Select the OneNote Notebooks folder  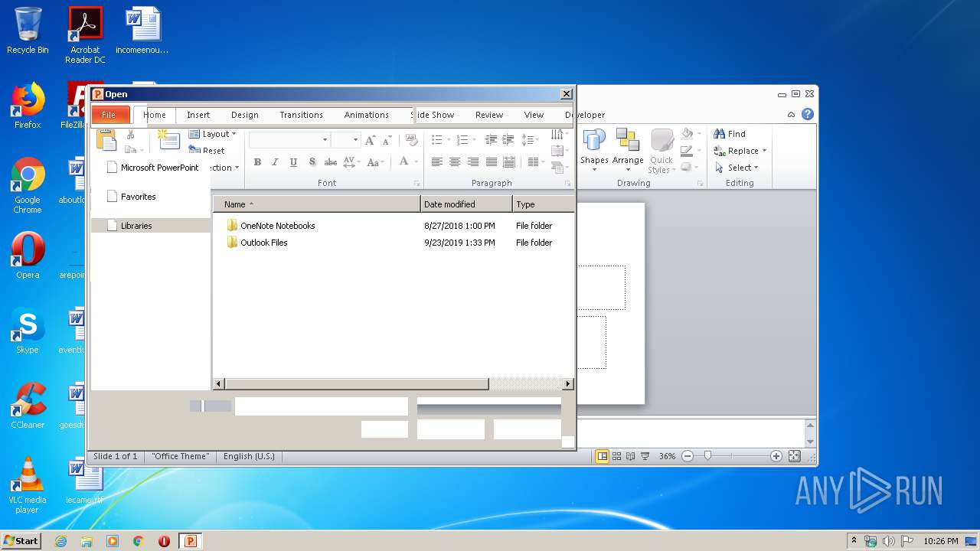(271, 226)
